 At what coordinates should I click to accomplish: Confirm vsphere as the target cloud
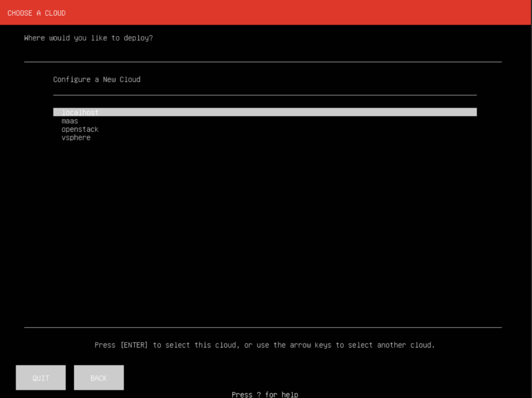tap(76, 137)
